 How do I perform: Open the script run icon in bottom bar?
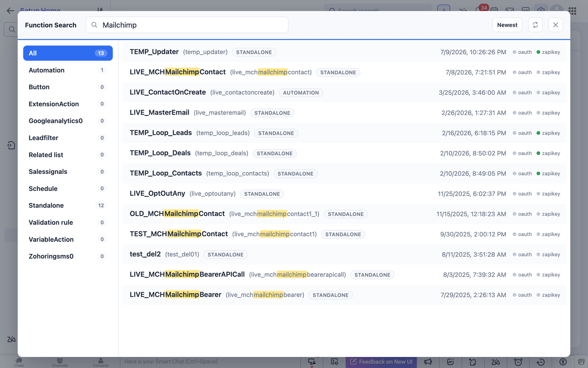334,362
